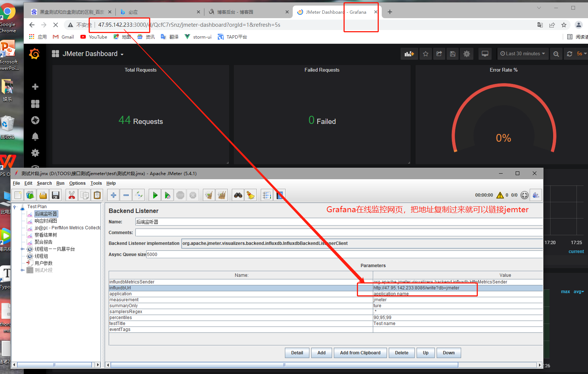Click the warning triangle log indicator in JMeter

coord(500,195)
